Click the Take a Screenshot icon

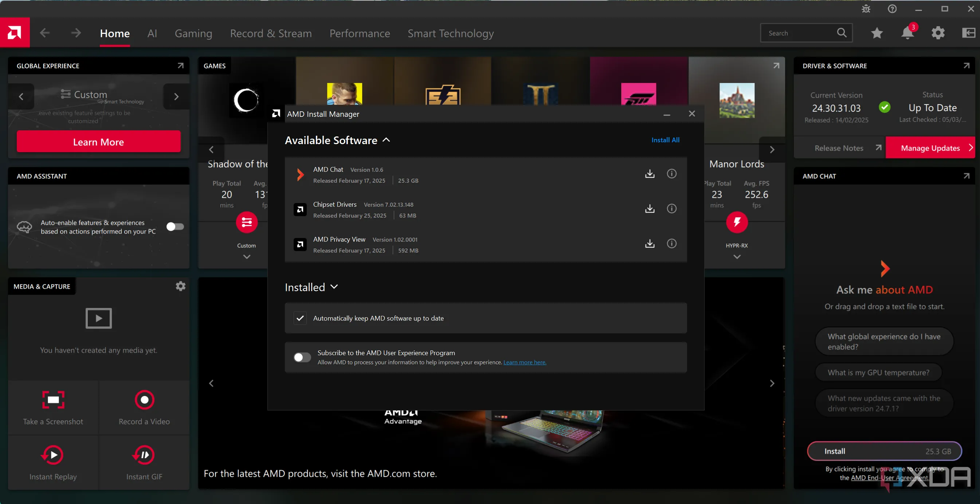tap(53, 400)
